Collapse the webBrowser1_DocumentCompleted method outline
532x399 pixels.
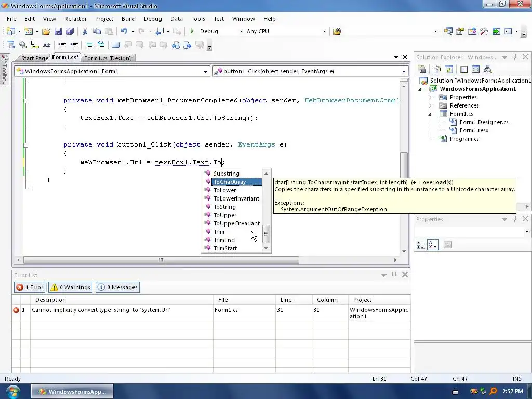pos(26,100)
